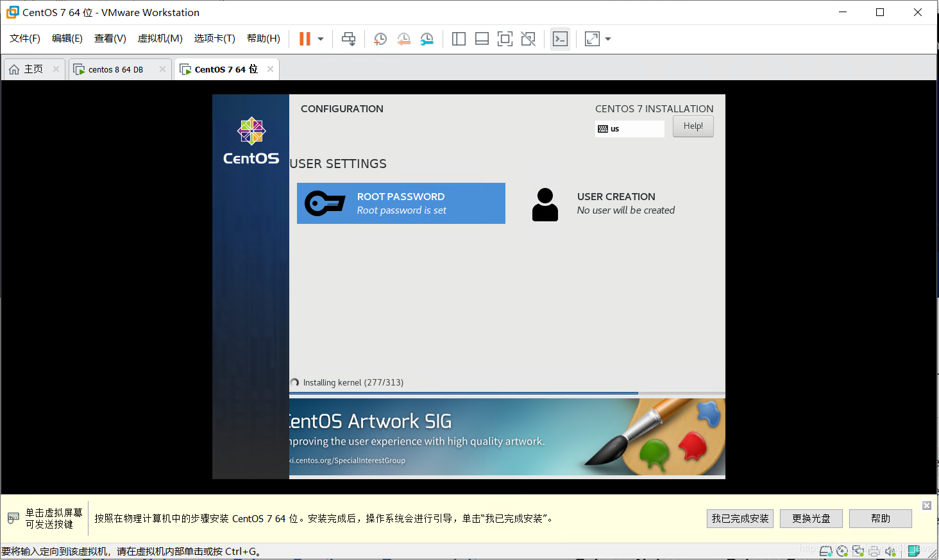Click the Help! button in the installer
This screenshot has width=939, height=560.
pyautogui.click(x=693, y=126)
